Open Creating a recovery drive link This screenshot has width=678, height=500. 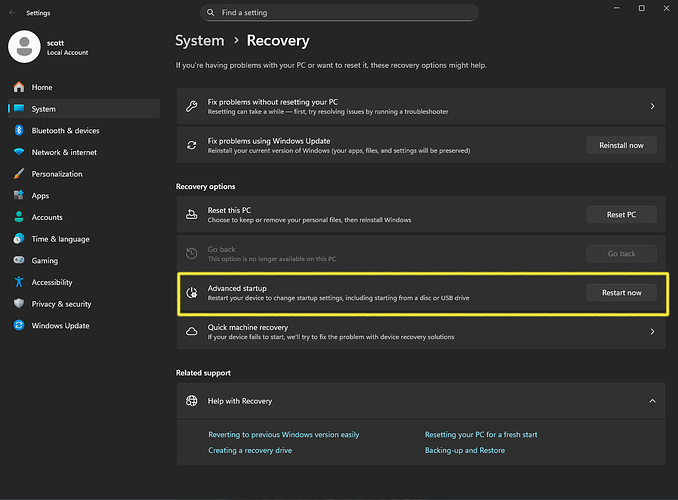pos(250,450)
